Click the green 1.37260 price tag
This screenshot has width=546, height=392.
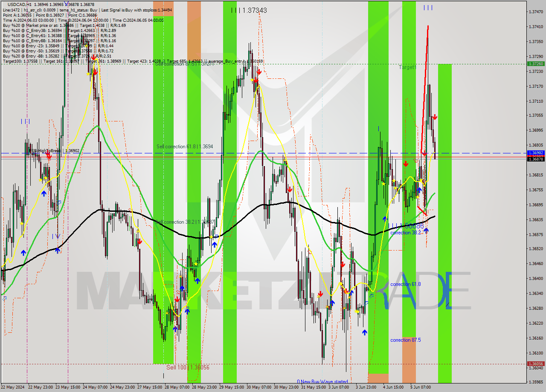point(536,63)
